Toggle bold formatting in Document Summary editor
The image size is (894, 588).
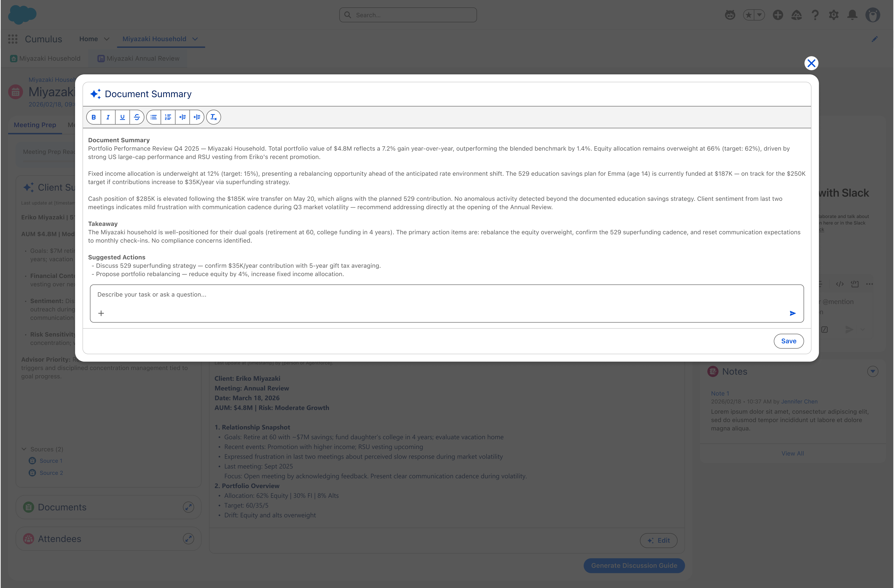point(93,117)
